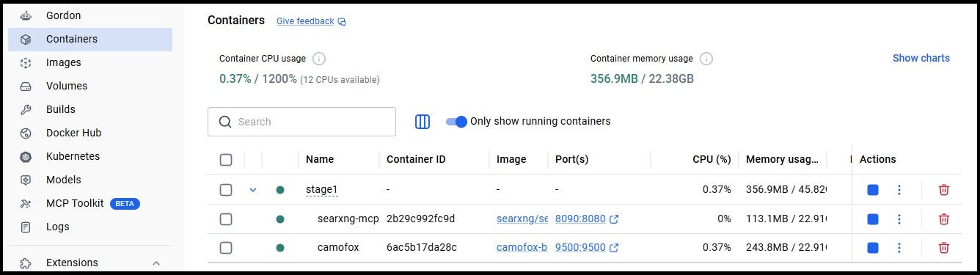This screenshot has width=980, height=275.
Task: Click info icon beside Container memory usage
Action: coord(706,59)
